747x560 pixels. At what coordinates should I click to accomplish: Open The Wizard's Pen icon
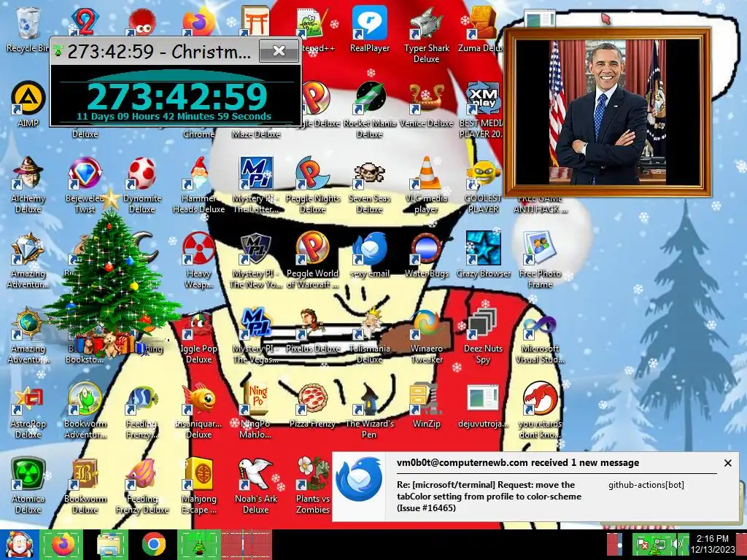tap(370, 411)
